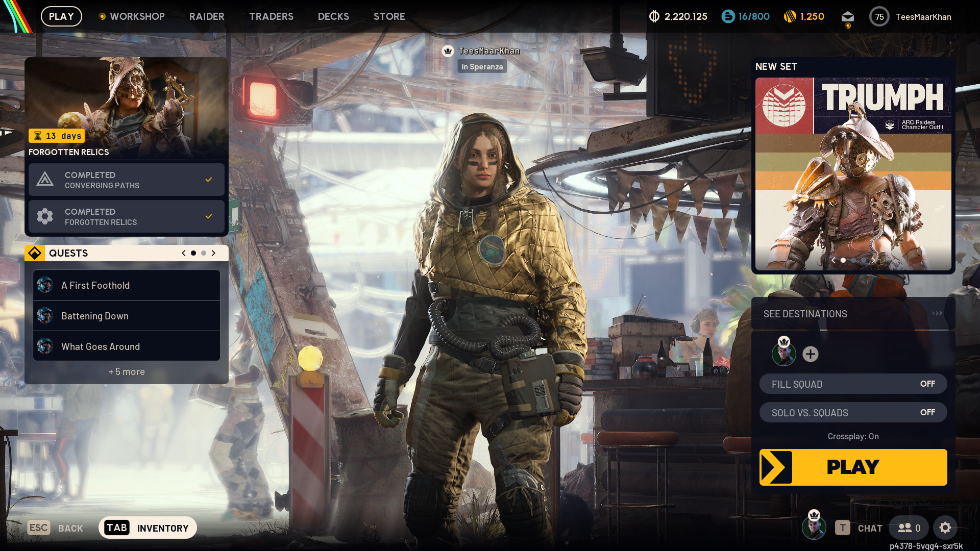Open the Battening Down quest

127,316
